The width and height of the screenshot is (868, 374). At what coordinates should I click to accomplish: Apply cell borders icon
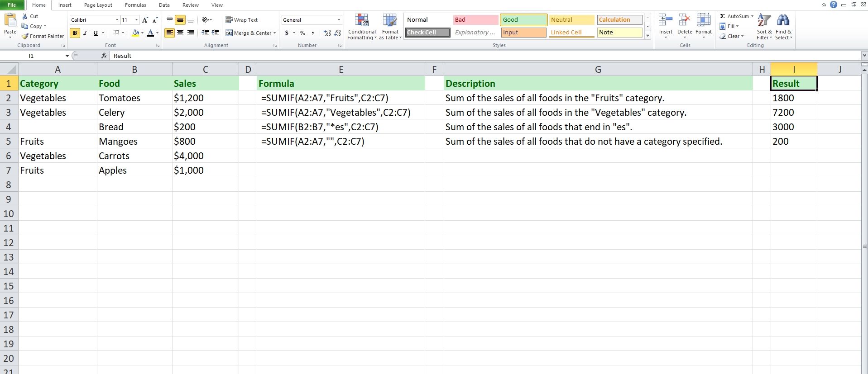pyautogui.click(x=115, y=33)
